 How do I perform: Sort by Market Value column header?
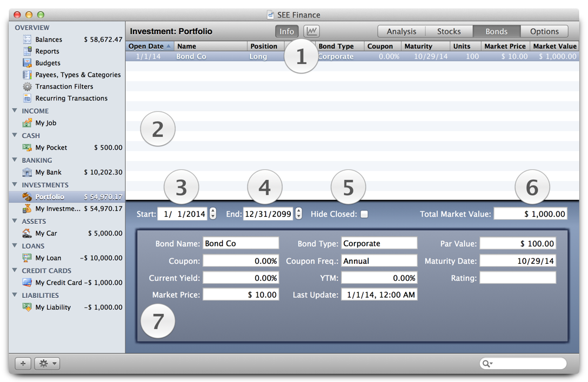click(554, 46)
